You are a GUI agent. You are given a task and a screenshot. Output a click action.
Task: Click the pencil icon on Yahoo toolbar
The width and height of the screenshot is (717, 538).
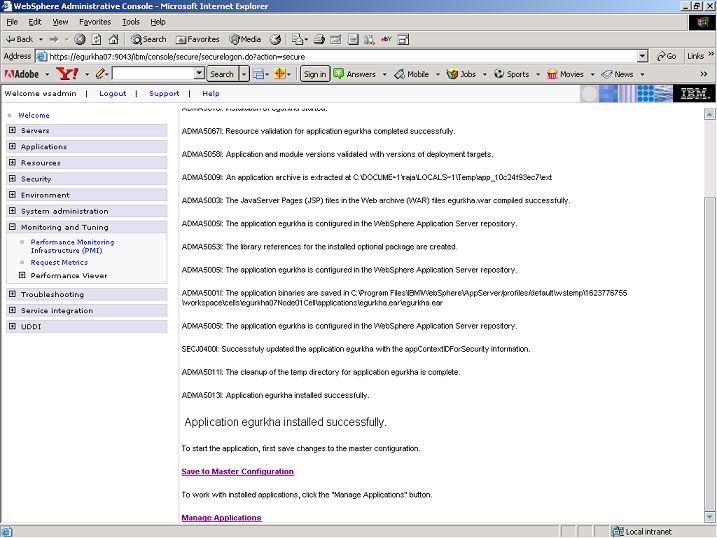coord(101,74)
